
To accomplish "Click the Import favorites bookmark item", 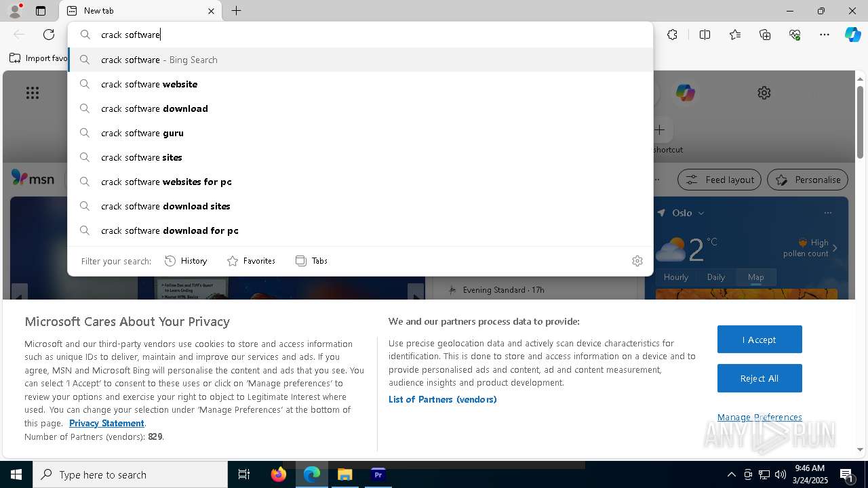I will pyautogui.click(x=39, y=58).
